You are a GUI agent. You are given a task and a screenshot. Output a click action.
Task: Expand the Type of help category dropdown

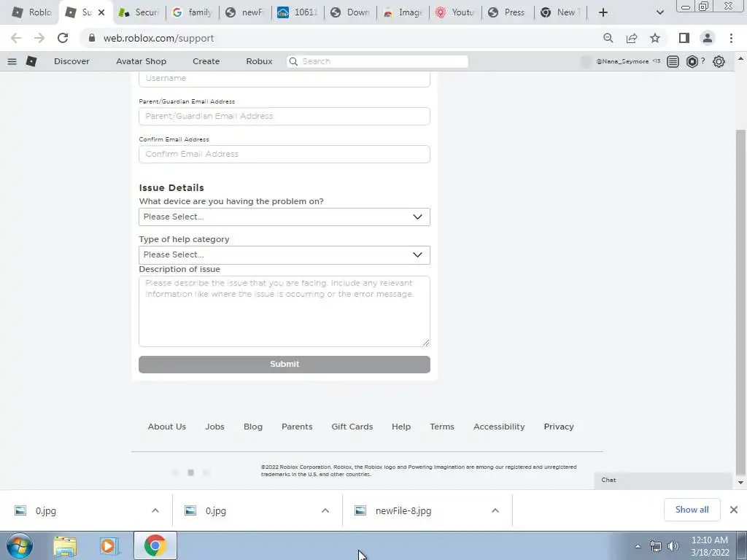285,254
